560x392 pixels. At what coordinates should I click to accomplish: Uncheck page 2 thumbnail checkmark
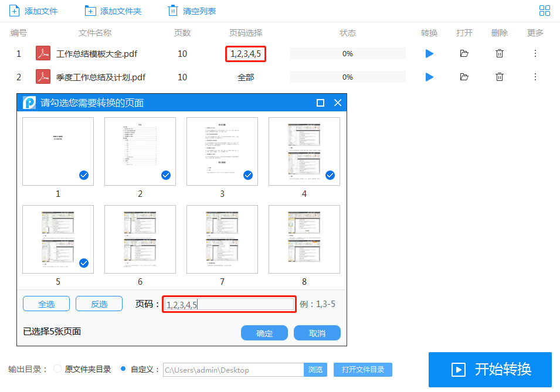[x=166, y=175]
